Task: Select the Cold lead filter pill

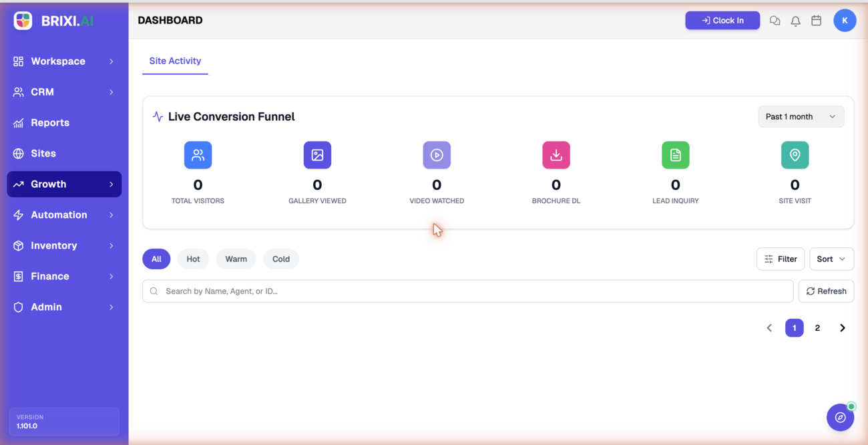Action: pos(281,259)
